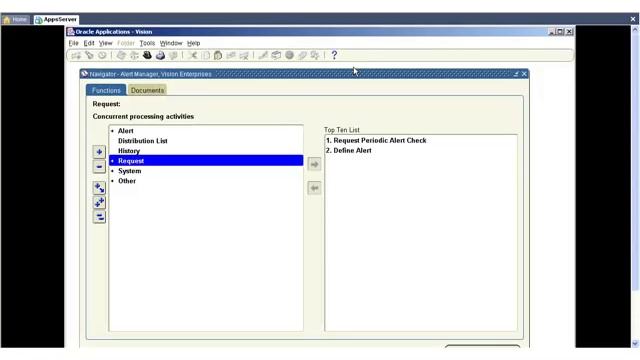The width and height of the screenshot is (640, 360).
Task: Click the Attachments paperclip toolbar icon
Action: 302,56
